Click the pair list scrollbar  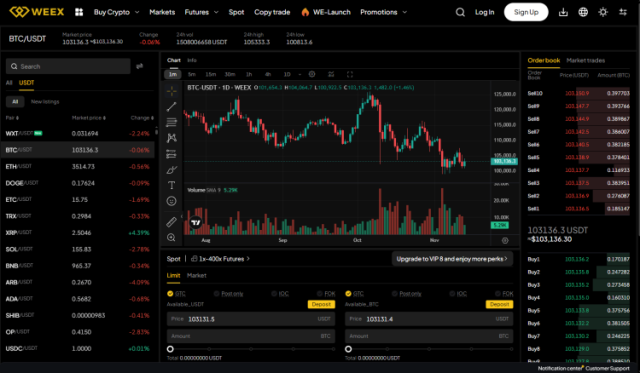click(156, 131)
